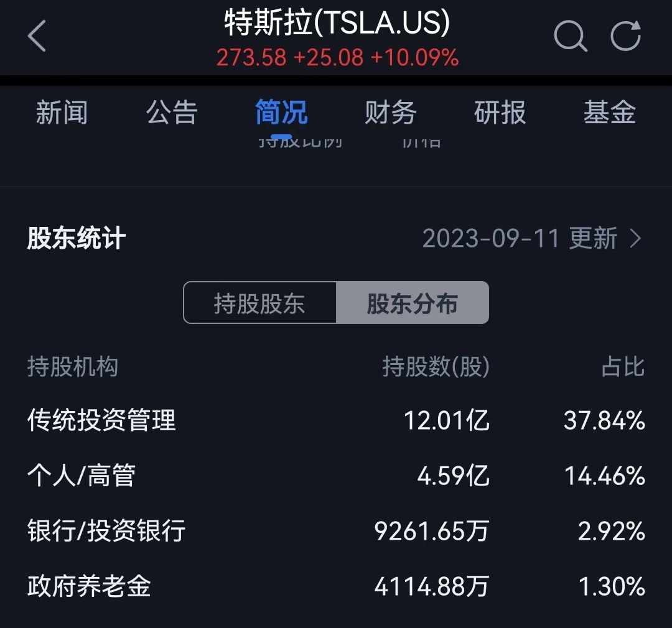This screenshot has height=628, width=672.
Task: Select the 简况 tab
Action: 281,113
